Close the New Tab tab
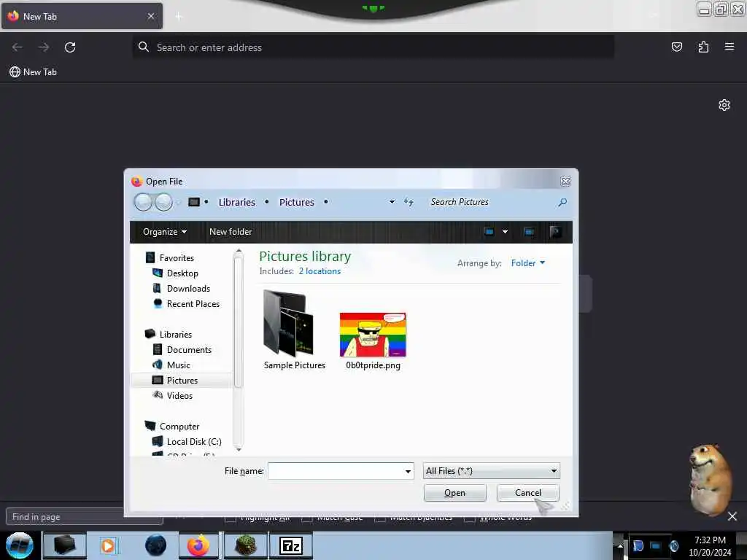The width and height of the screenshot is (747, 560). 150,16
